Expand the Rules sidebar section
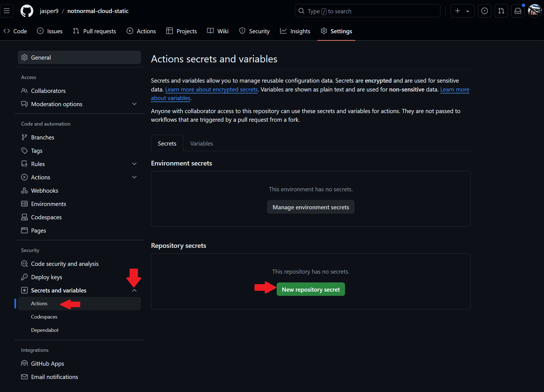Image resolution: width=544 pixels, height=392 pixels. [x=134, y=164]
